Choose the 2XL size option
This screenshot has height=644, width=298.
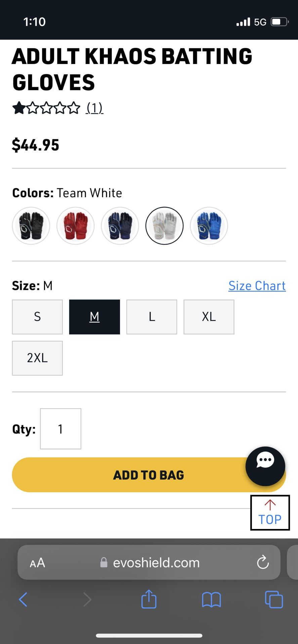click(37, 358)
